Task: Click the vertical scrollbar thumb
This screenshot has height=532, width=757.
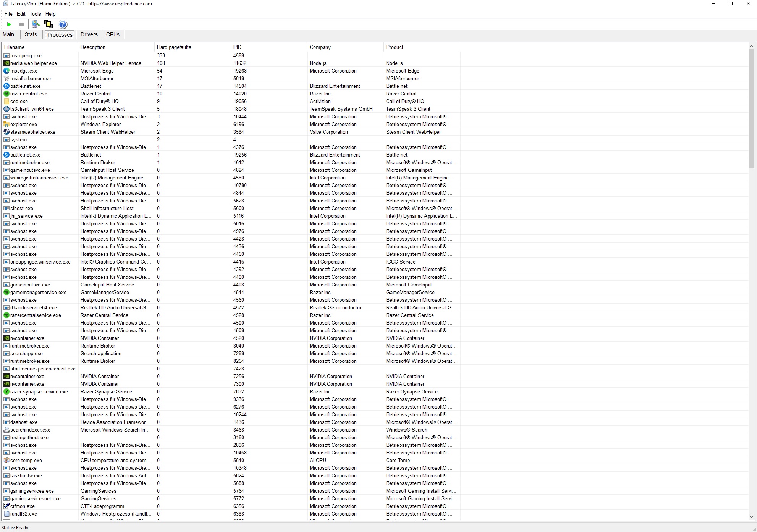Action: click(x=751, y=109)
